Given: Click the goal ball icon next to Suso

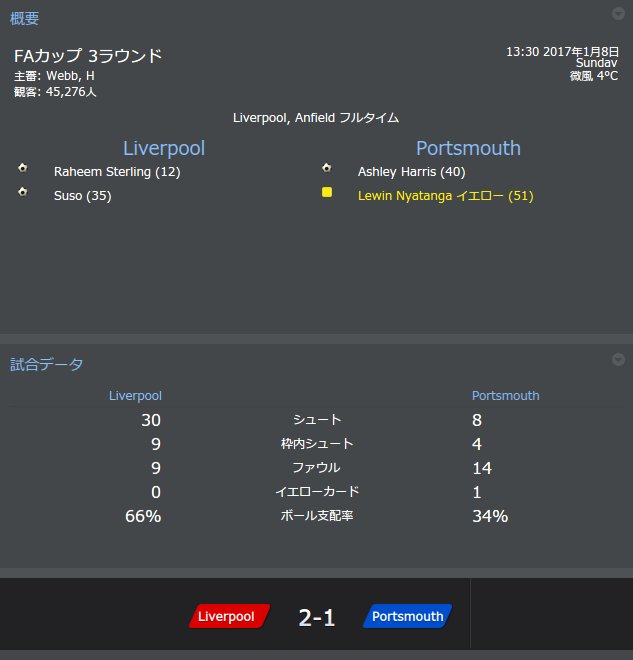Looking at the screenshot, I should coord(23,192).
